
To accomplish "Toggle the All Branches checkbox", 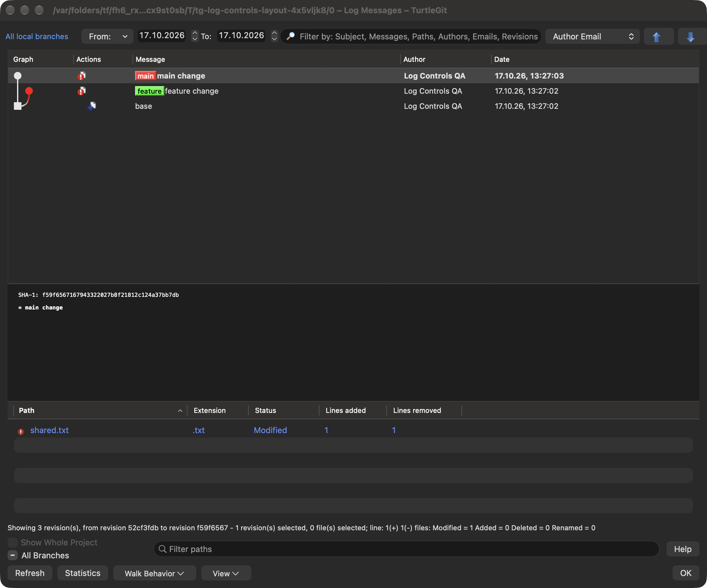I will (x=12, y=555).
